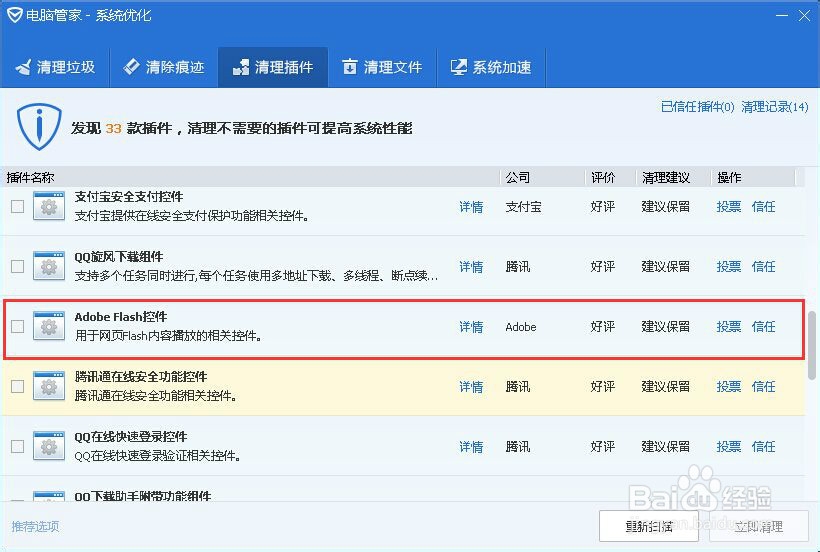Viewport: 820px width, 552px height.
Task: Click the 支付宝 company cell
Action: [x=523, y=207]
